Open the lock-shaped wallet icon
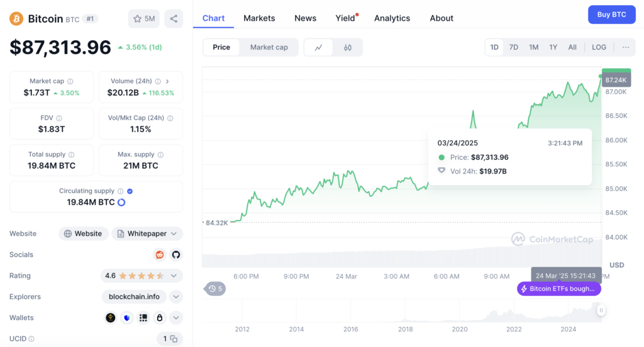The image size is (644, 347). [x=159, y=317]
